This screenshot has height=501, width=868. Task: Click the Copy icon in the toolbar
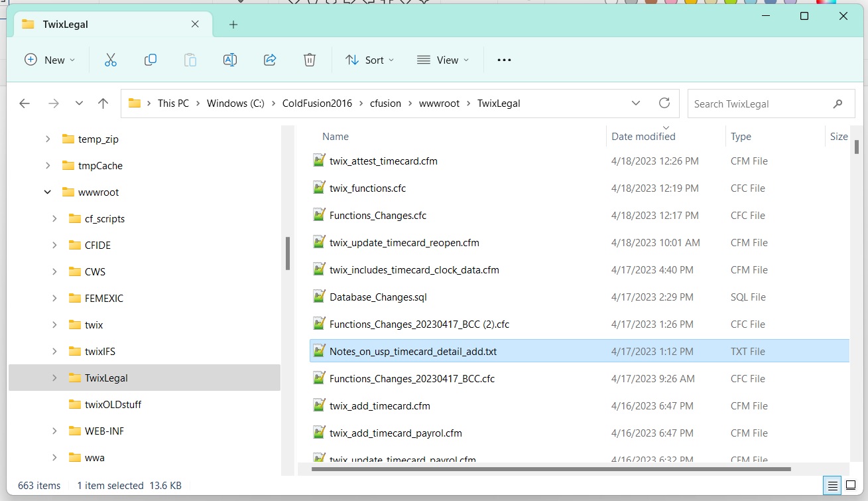click(150, 60)
